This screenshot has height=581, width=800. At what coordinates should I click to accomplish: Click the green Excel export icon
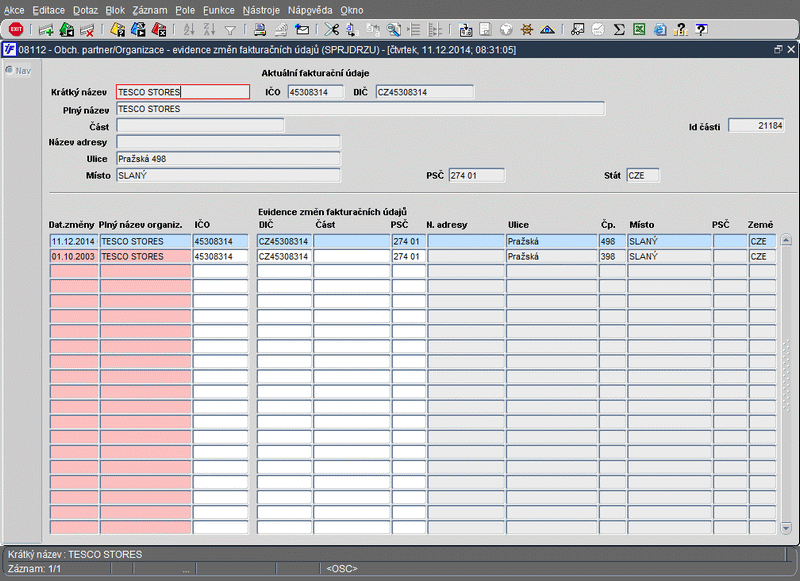click(639, 30)
